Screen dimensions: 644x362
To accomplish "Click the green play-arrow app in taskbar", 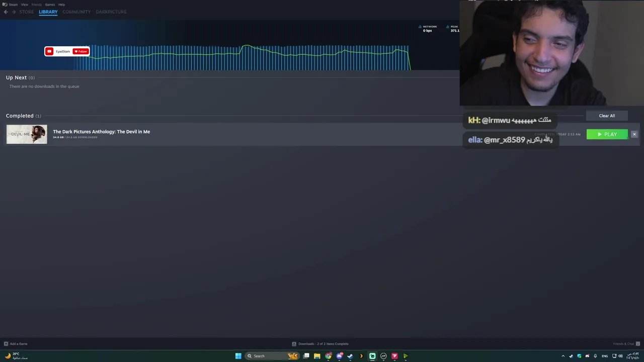I will (406, 356).
